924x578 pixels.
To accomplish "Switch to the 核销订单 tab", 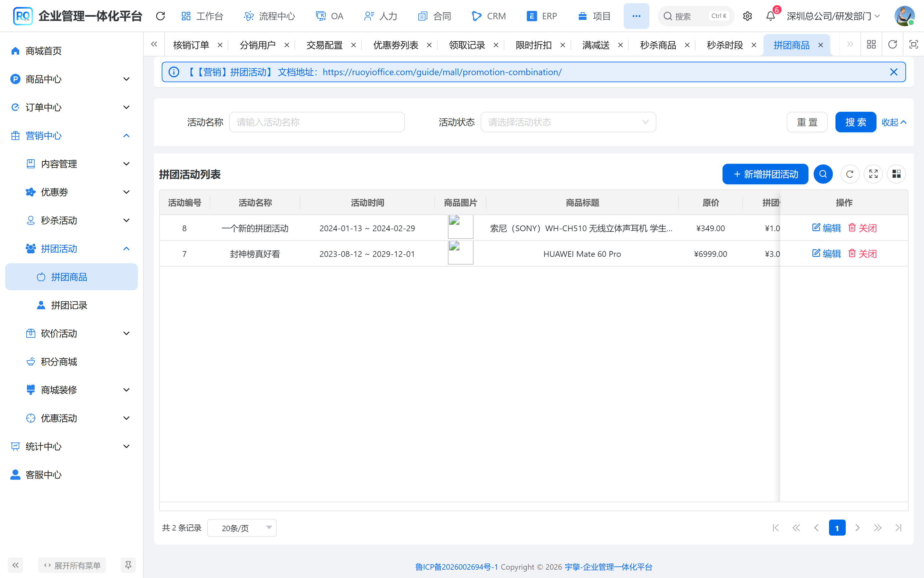I will click(x=191, y=45).
